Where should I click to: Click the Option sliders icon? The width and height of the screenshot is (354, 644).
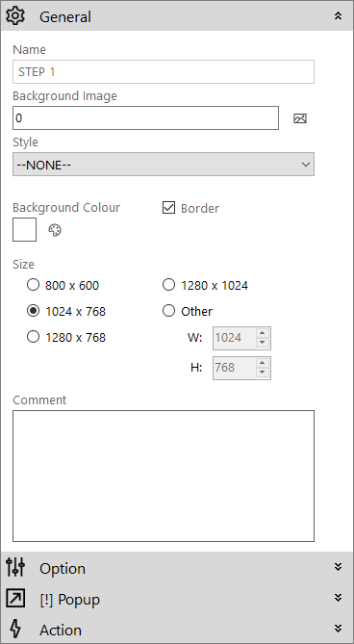coord(15,568)
